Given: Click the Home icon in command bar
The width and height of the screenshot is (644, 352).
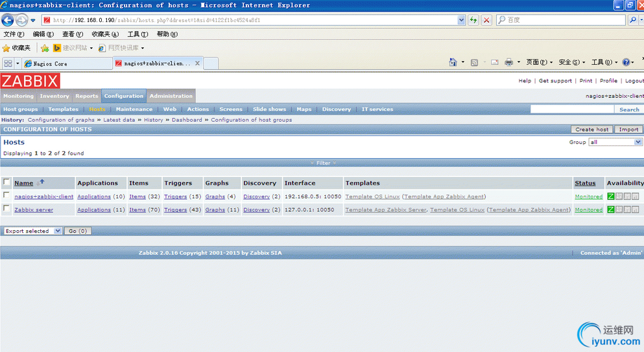Looking at the screenshot, I should pos(453,62).
